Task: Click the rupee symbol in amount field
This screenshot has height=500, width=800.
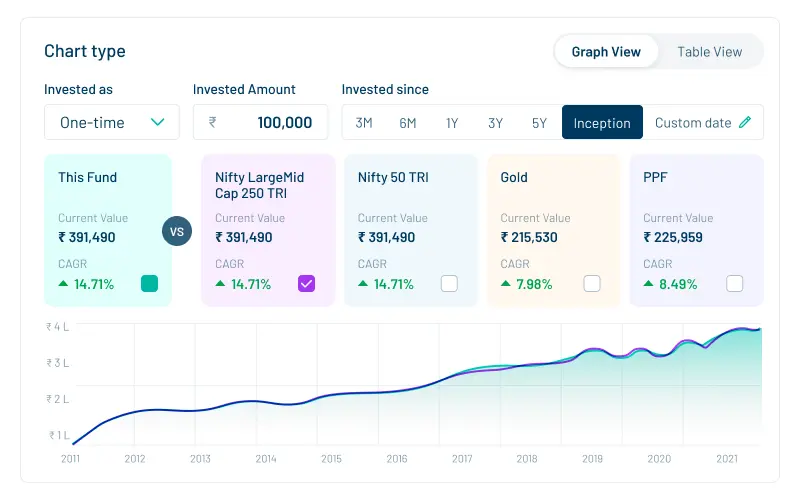Action: pyautogui.click(x=212, y=123)
